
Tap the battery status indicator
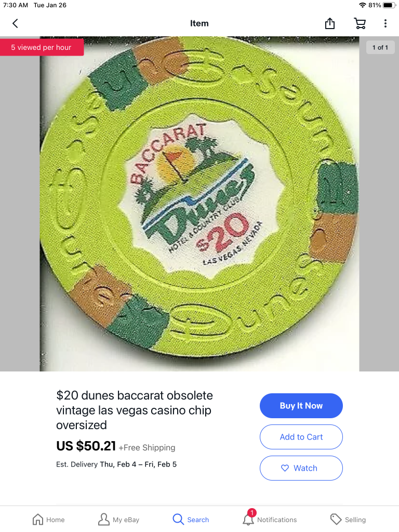[389, 5]
